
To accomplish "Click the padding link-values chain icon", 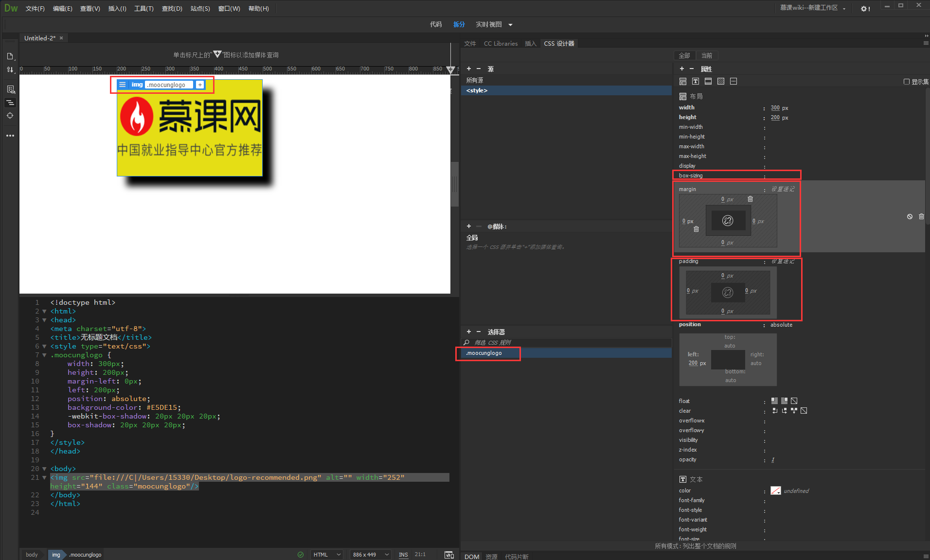I will (x=728, y=292).
